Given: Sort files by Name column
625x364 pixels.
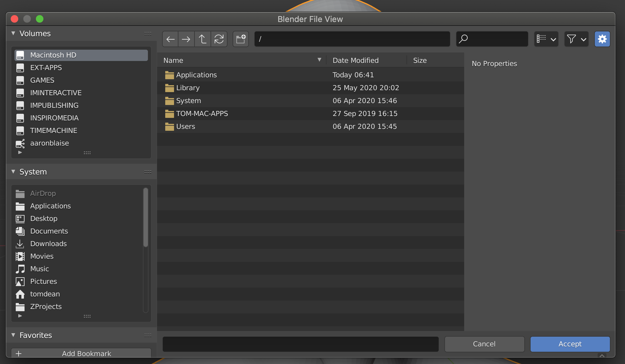Looking at the screenshot, I should click(x=242, y=60).
